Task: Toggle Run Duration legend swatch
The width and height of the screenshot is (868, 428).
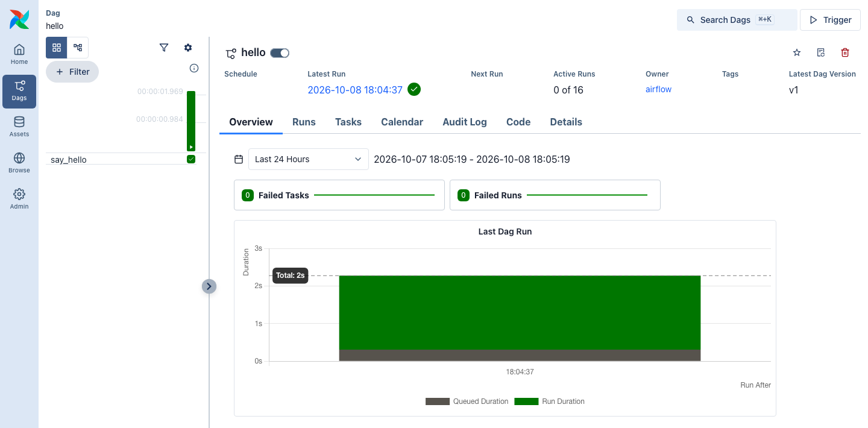Action: 526,401
